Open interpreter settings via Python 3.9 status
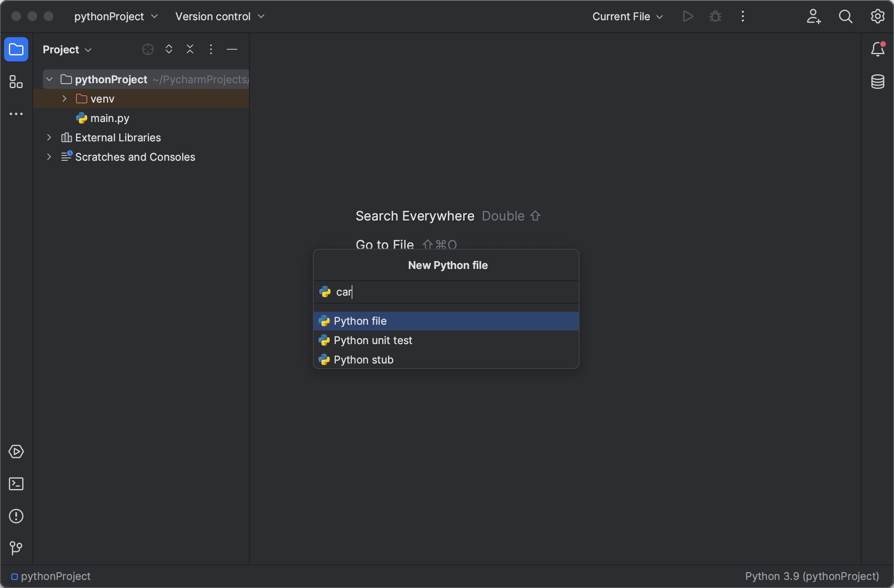The width and height of the screenshot is (894, 588). [812, 576]
